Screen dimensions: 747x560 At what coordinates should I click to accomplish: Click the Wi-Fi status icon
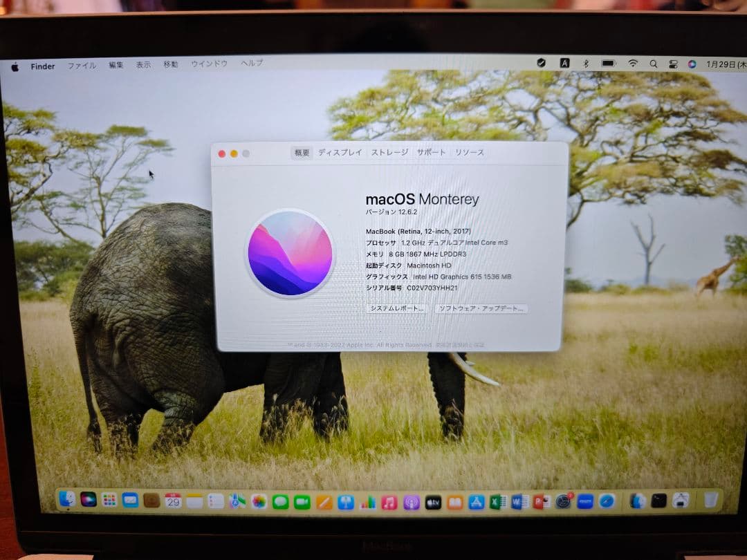[633, 63]
